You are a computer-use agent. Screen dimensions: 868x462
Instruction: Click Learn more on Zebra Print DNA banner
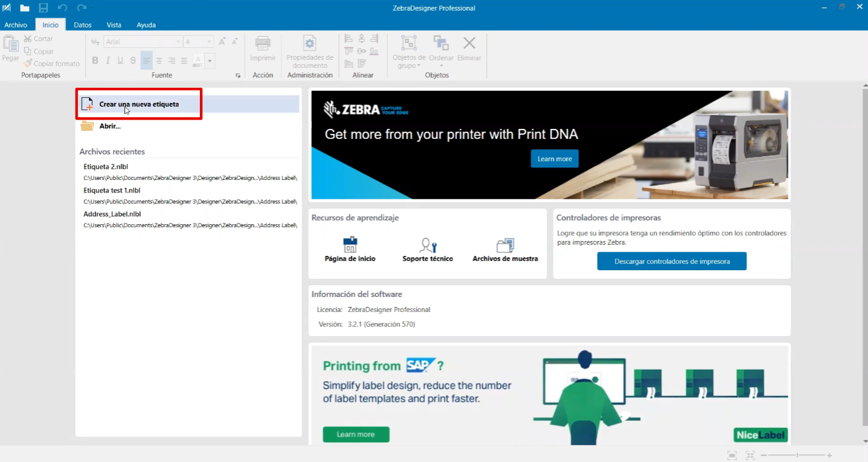(555, 159)
